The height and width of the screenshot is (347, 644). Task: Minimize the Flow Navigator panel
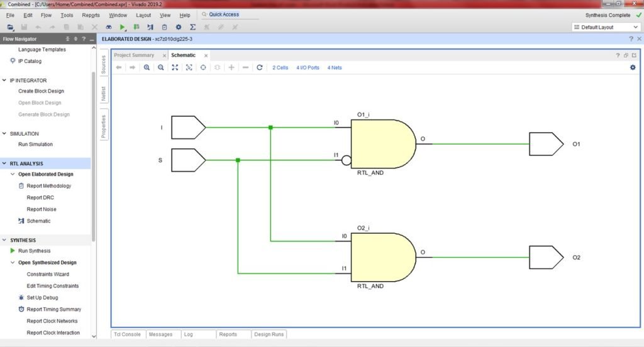[x=92, y=39]
